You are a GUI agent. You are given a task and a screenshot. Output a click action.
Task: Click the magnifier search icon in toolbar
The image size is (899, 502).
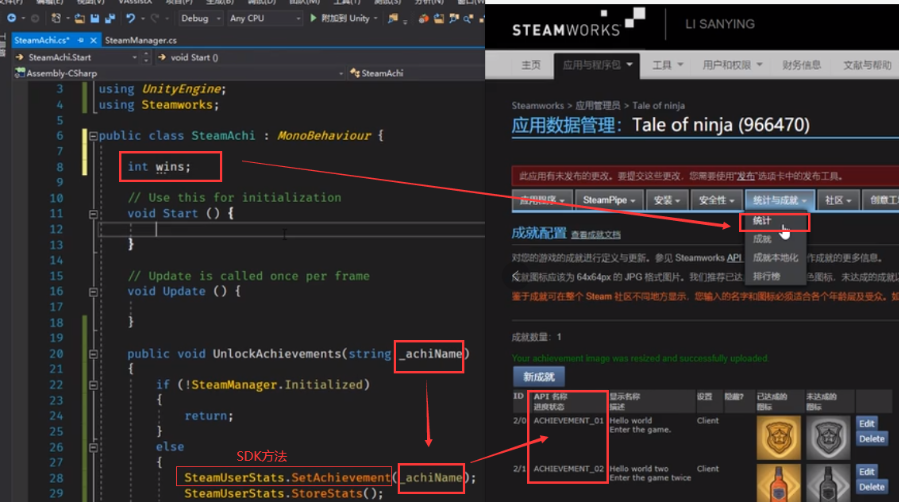(x=468, y=18)
